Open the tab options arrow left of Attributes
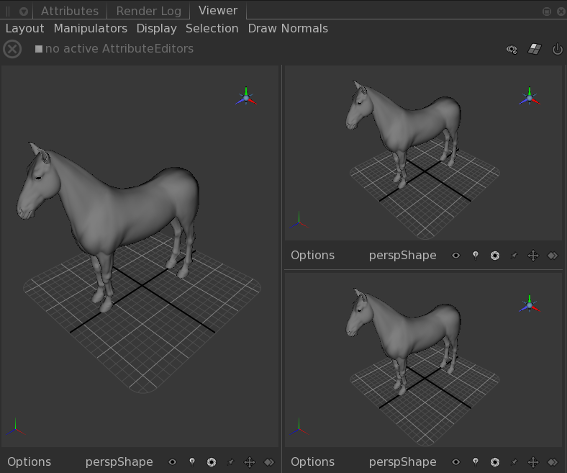 [x=24, y=12]
